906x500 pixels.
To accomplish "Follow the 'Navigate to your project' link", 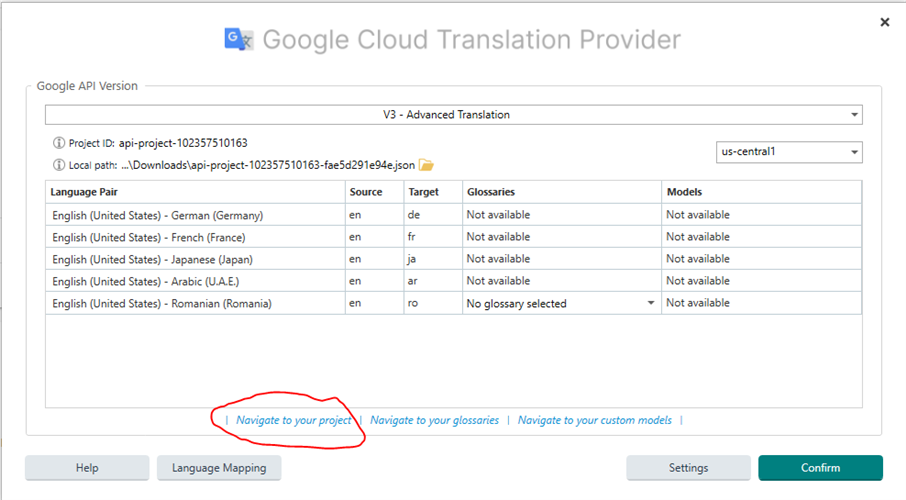I will coord(294,420).
